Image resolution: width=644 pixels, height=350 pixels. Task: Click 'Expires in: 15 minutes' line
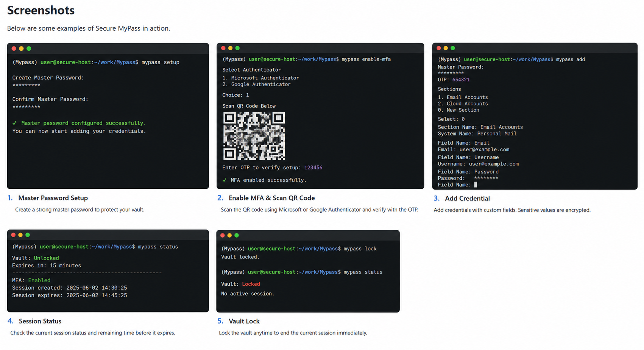click(x=47, y=266)
